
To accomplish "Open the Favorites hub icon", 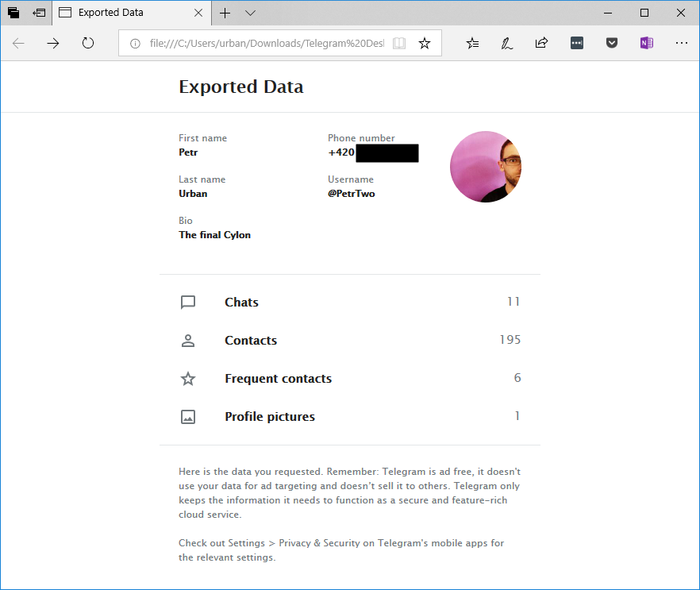I will 472,44.
